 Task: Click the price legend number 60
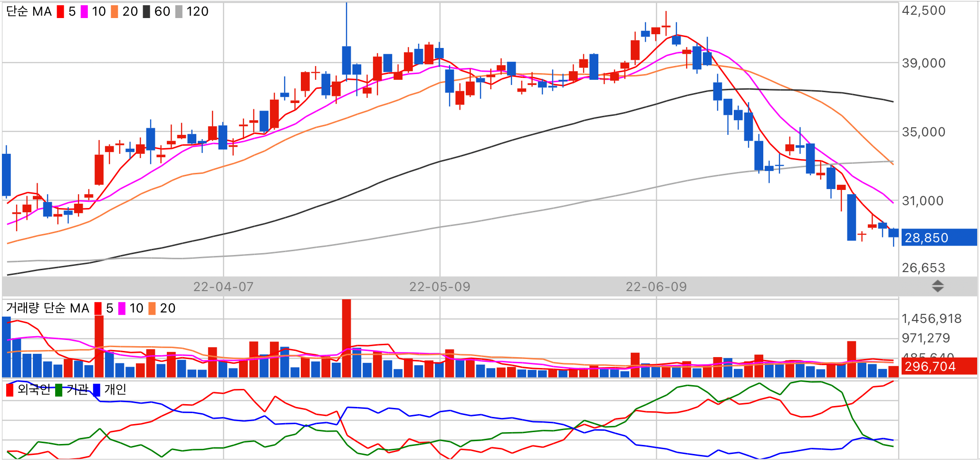(163, 11)
